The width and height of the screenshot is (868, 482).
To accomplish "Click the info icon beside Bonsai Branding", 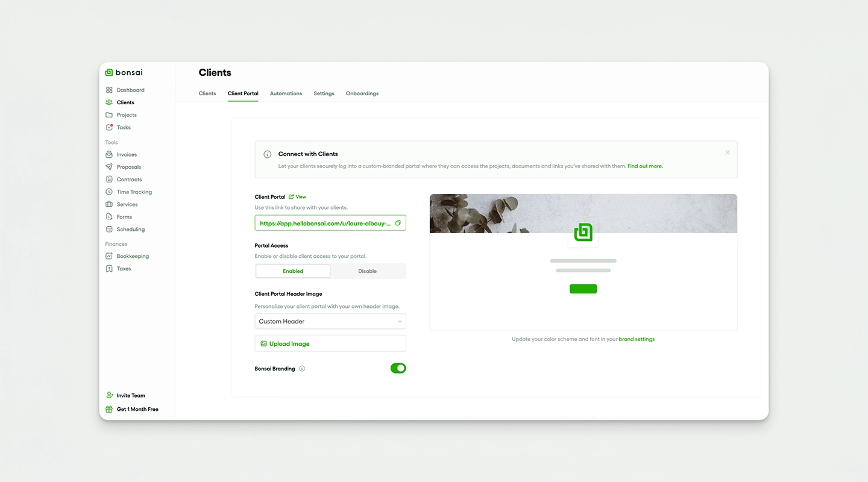I will pyautogui.click(x=302, y=369).
